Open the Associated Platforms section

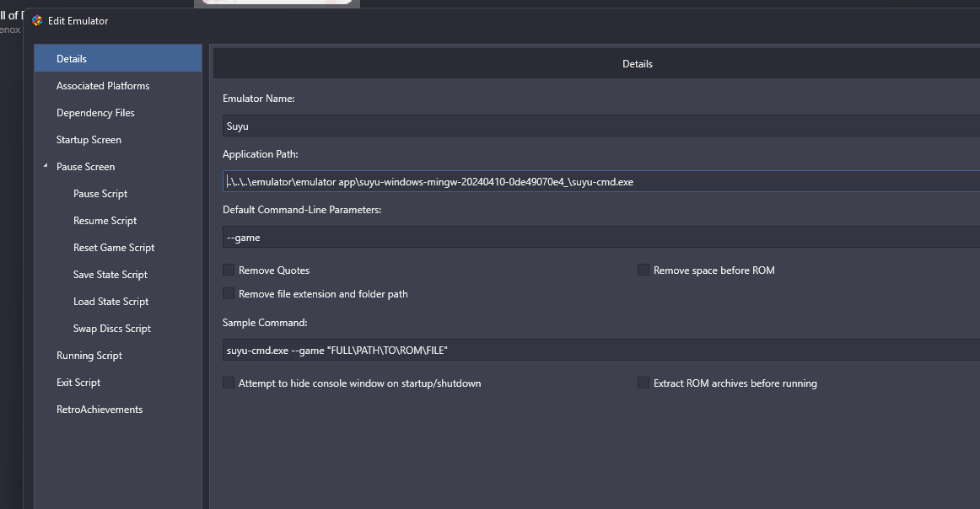[103, 86]
